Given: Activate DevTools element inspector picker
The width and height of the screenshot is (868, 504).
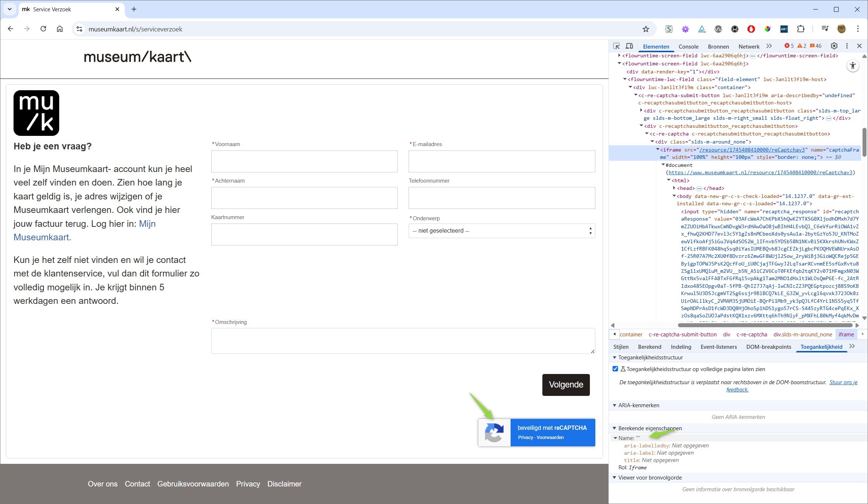Looking at the screenshot, I should pos(617,46).
